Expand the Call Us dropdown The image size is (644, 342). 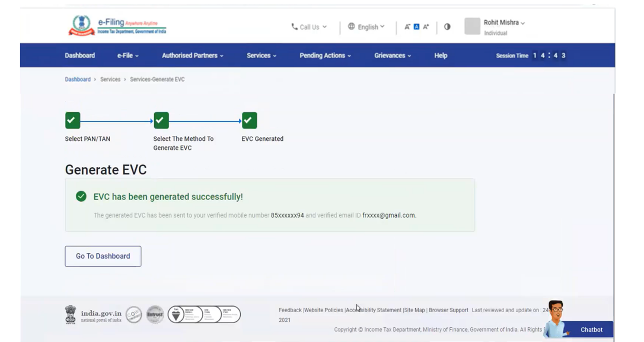309,27
